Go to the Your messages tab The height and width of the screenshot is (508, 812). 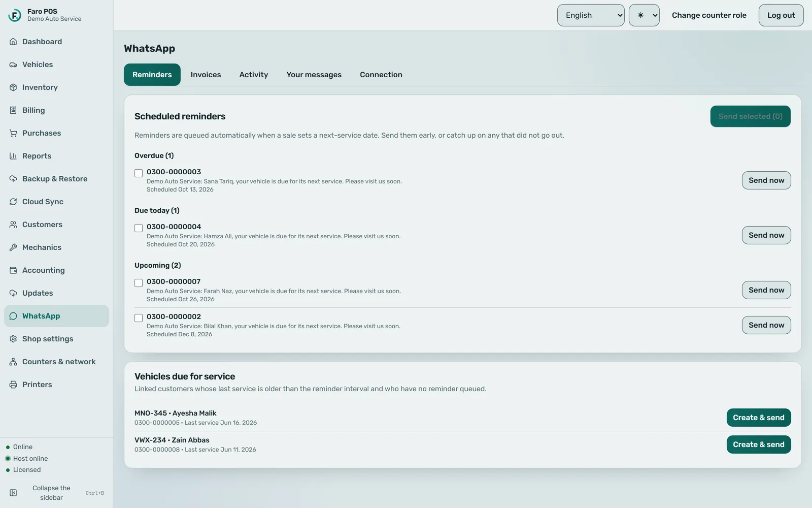pos(314,75)
